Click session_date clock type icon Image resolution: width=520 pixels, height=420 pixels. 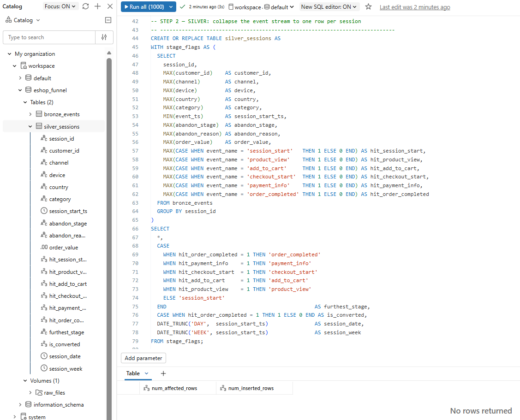(44, 356)
